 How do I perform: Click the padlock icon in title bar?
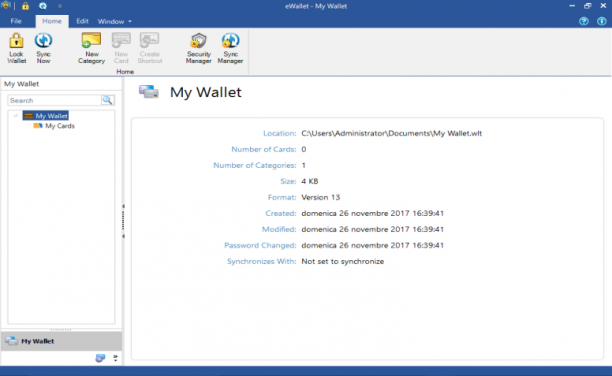pyautogui.click(x=25, y=6)
